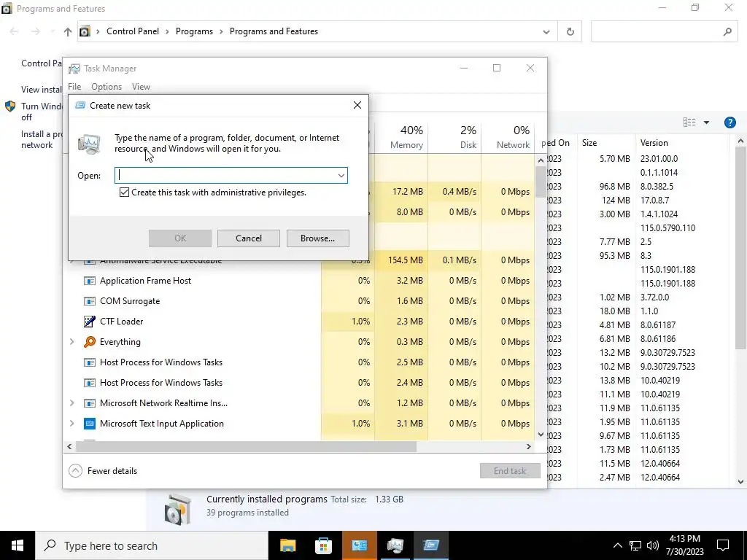Click the Programs and Features breadcrumb
747x560 pixels.
coord(274,31)
